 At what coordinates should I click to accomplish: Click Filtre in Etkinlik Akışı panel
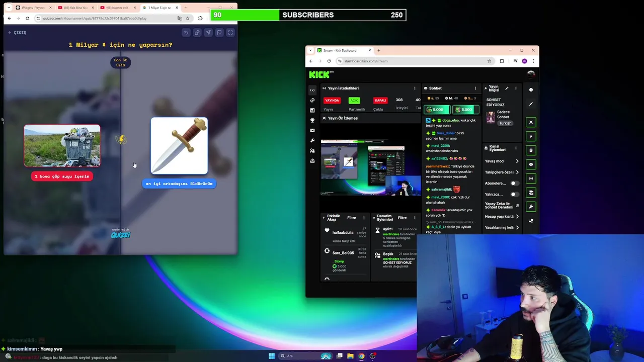click(352, 218)
